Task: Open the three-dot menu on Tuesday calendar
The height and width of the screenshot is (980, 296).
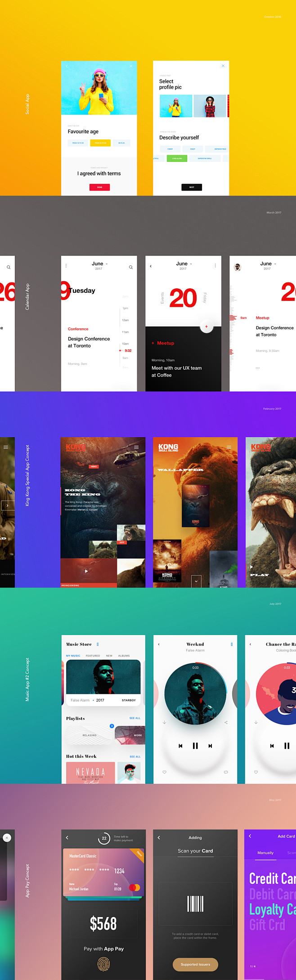Action: (66, 266)
